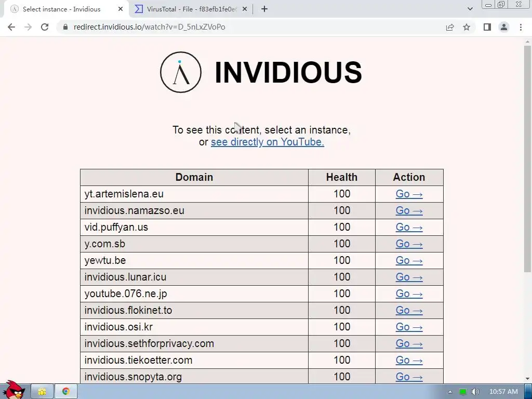The width and height of the screenshot is (532, 399).
Task: Click the green network tray icon
Action: 462,392
